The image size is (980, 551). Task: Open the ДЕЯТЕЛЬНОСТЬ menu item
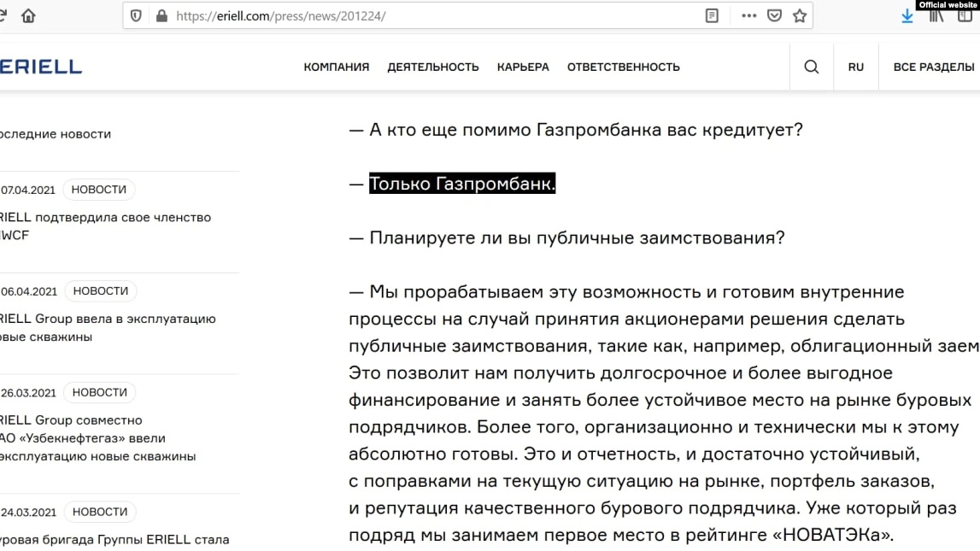(x=433, y=67)
